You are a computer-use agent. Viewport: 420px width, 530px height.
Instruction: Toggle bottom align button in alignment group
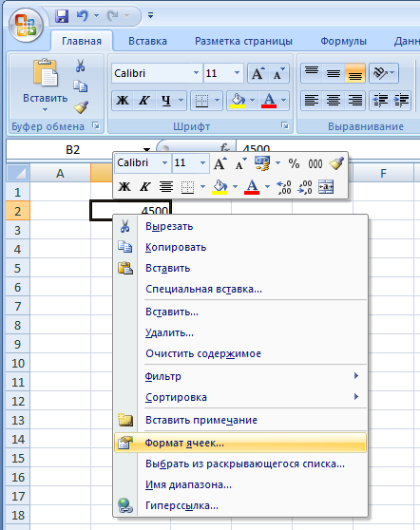click(x=354, y=73)
